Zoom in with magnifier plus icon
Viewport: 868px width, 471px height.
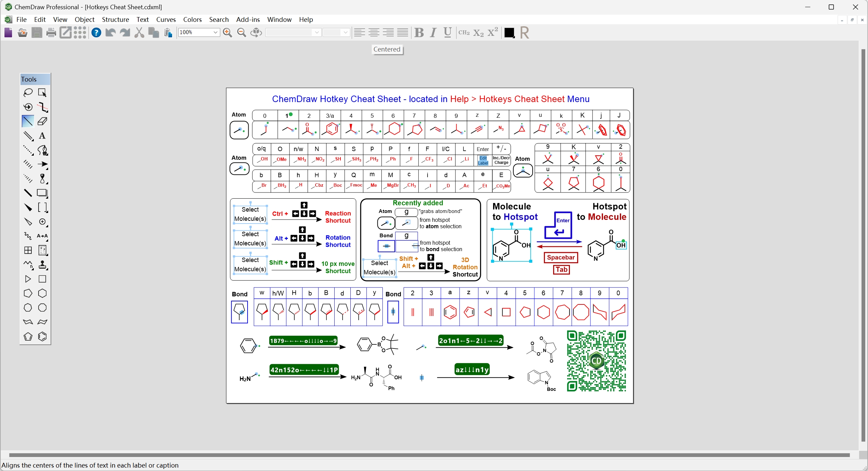tap(227, 32)
